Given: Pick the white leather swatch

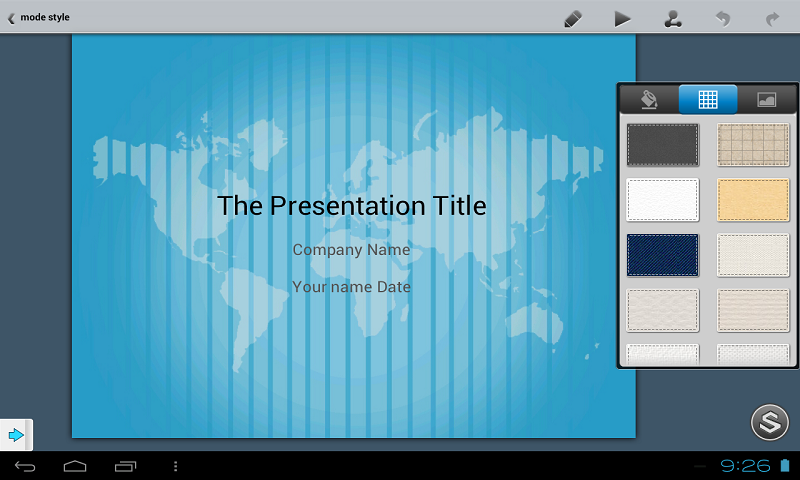Looking at the screenshot, I should coord(662,199).
